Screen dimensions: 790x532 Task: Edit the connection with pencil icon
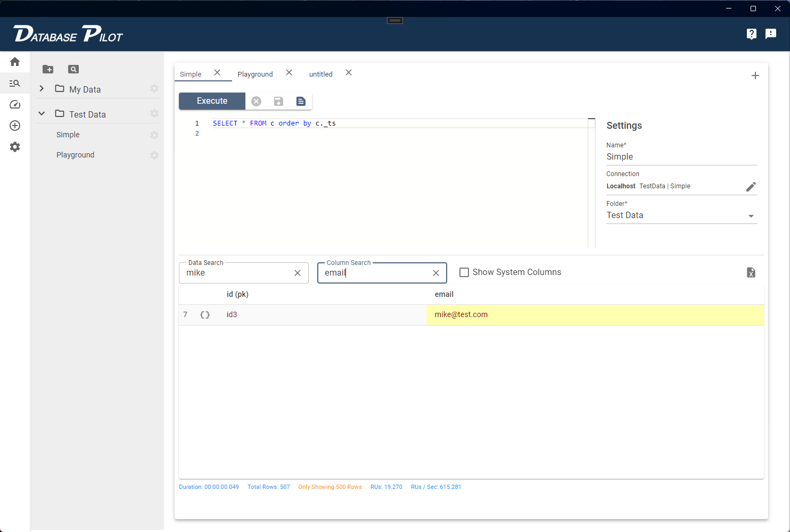pyautogui.click(x=751, y=187)
